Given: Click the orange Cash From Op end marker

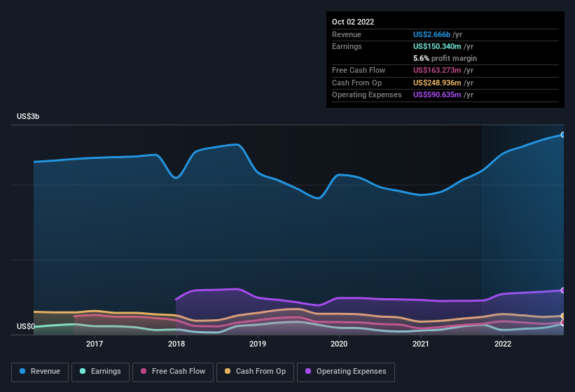Looking at the screenshot, I should 563,316.
